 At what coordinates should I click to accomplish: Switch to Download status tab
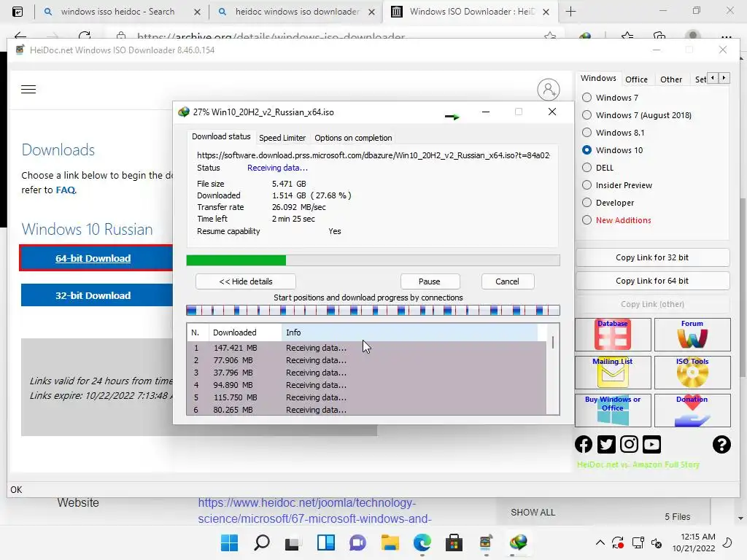(x=221, y=136)
